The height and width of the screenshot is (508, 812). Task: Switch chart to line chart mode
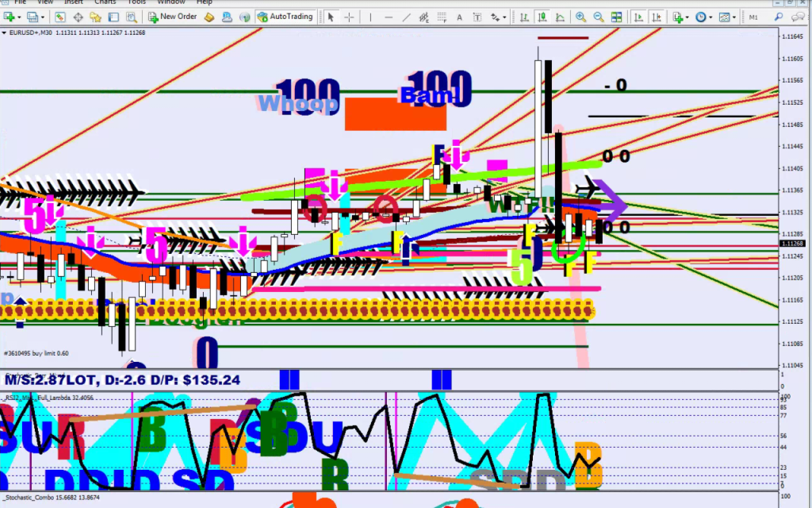(x=560, y=17)
